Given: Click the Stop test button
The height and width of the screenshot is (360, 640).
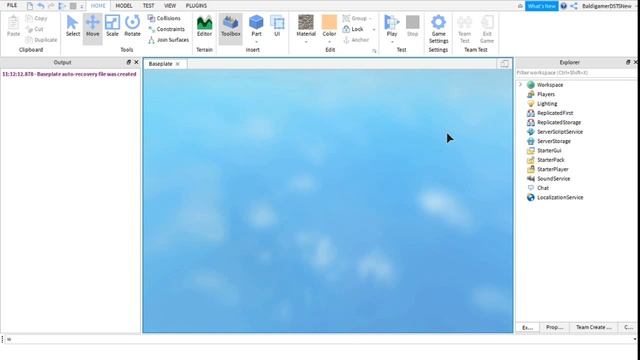Looking at the screenshot, I should [x=413, y=26].
